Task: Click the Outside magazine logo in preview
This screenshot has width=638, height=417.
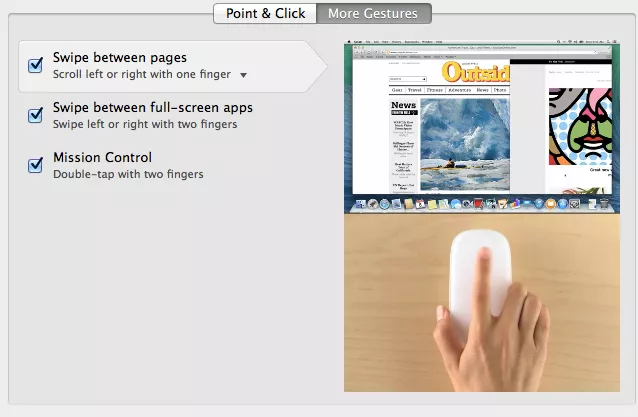Action: click(477, 73)
